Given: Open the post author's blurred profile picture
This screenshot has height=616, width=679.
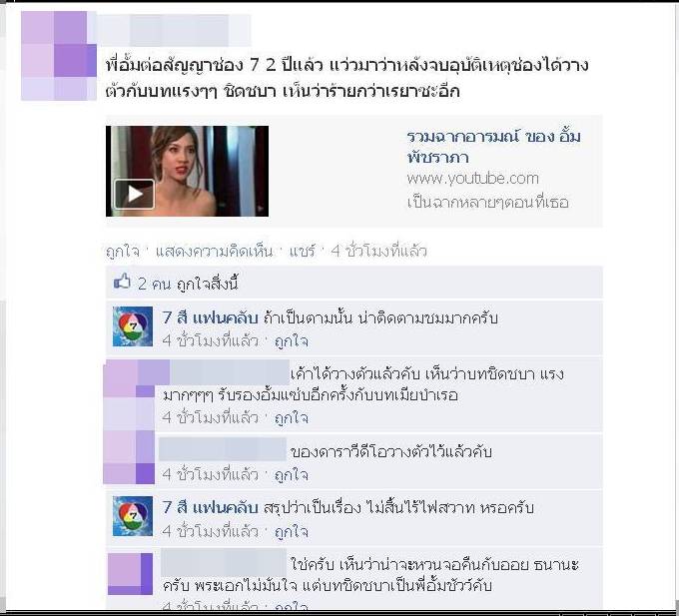Looking at the screenshot, I should pyautogui.click(x=59, y=56).
